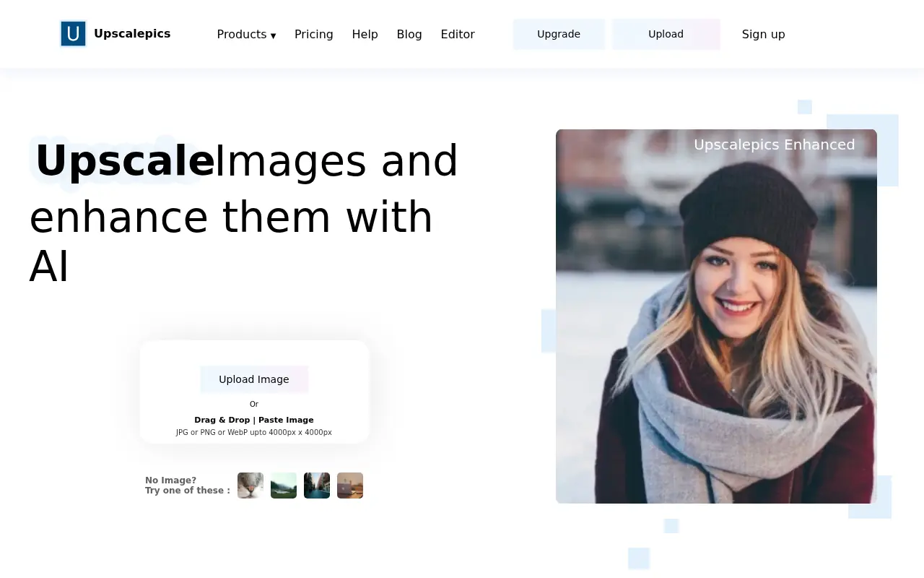Select the laptop sample image

pyautogui.click(x=350, y=485)
